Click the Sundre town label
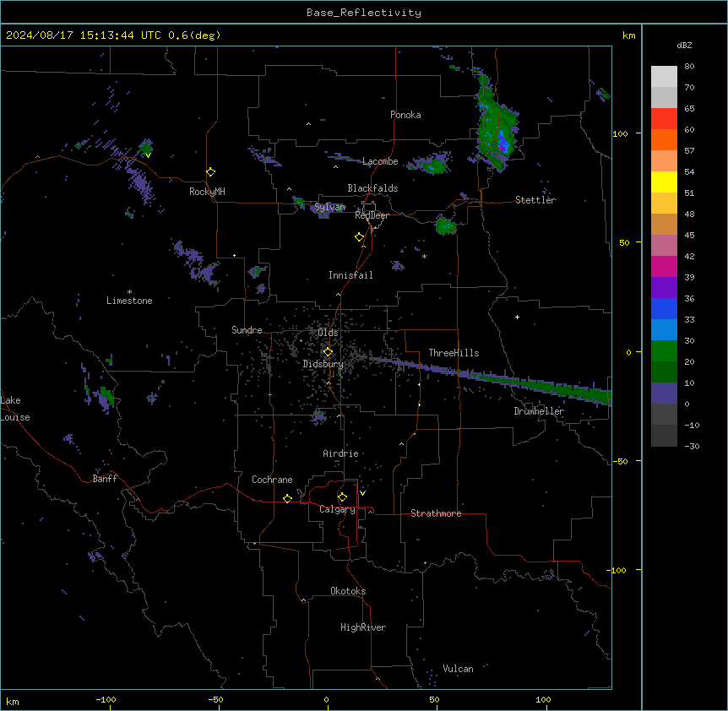Screen dimensions: 728x711 pos(247,330)
